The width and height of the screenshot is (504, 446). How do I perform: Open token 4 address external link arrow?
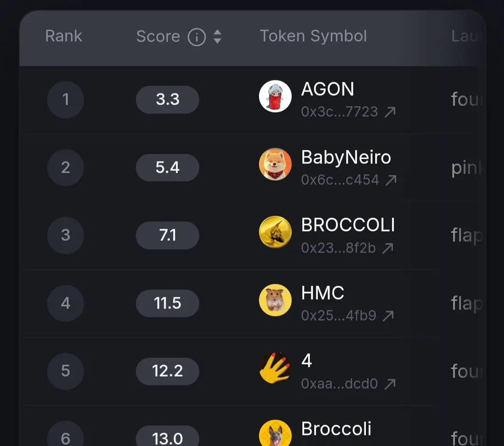[x=390, y=383]
